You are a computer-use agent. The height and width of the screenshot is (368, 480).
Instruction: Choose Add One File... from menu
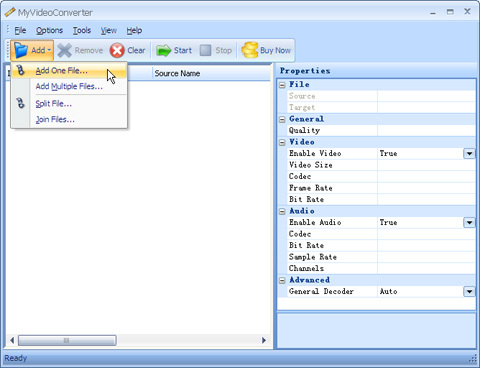pos(69,71)
